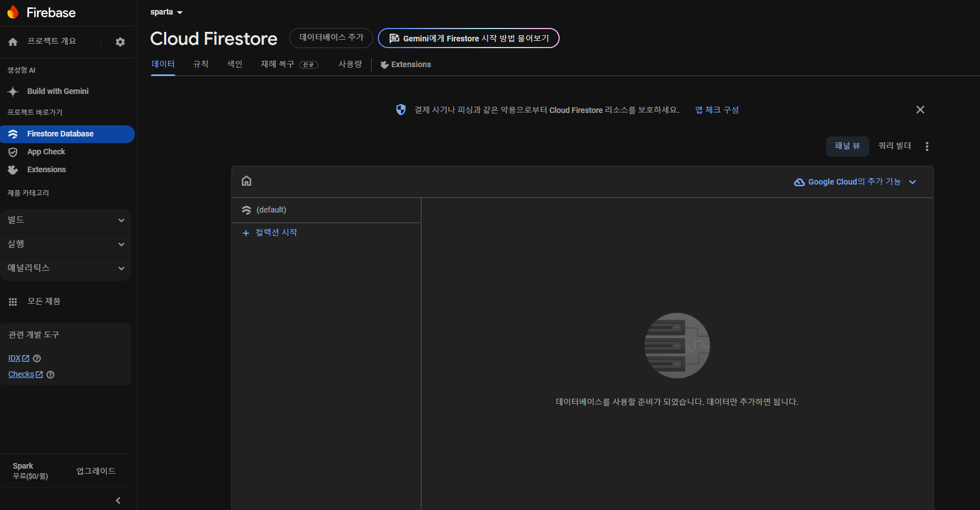Image resolution: width=980 pixels, height=510 pixels.
Task: Click the 신규 badge on 재해 복구
Action: pos(309,65)
